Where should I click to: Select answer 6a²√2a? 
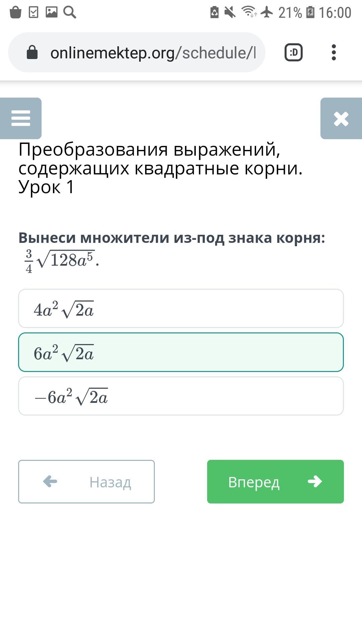(x=181, y=352)
